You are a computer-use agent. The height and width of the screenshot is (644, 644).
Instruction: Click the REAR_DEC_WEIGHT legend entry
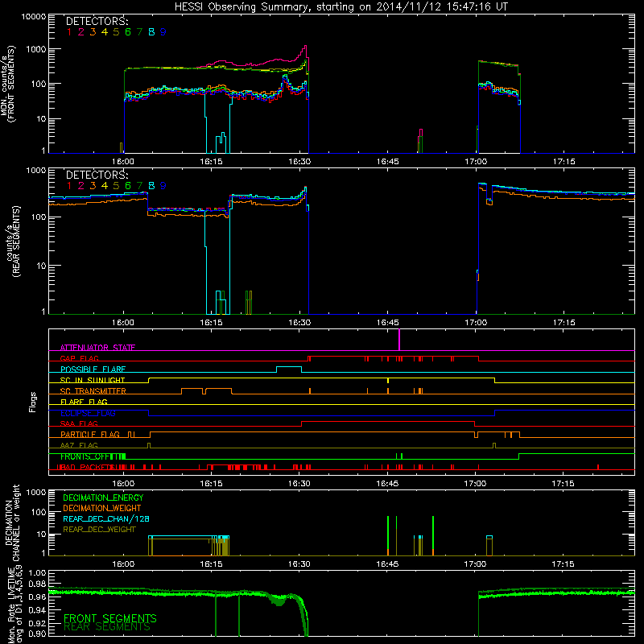(99, 530)
